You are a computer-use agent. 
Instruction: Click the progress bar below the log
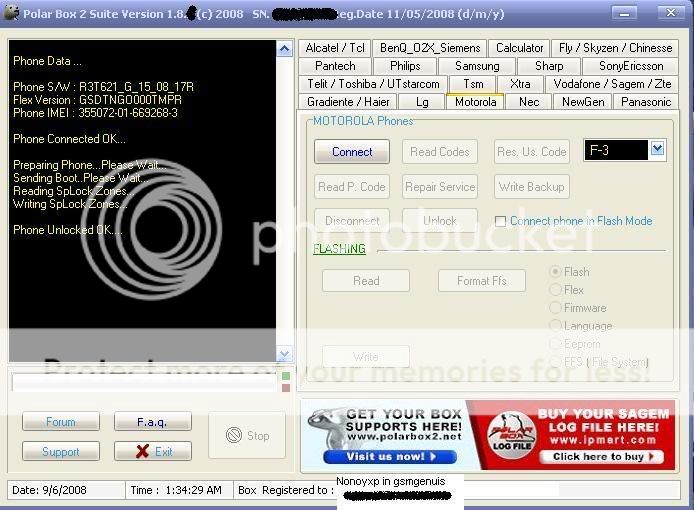tap(144, 382)
